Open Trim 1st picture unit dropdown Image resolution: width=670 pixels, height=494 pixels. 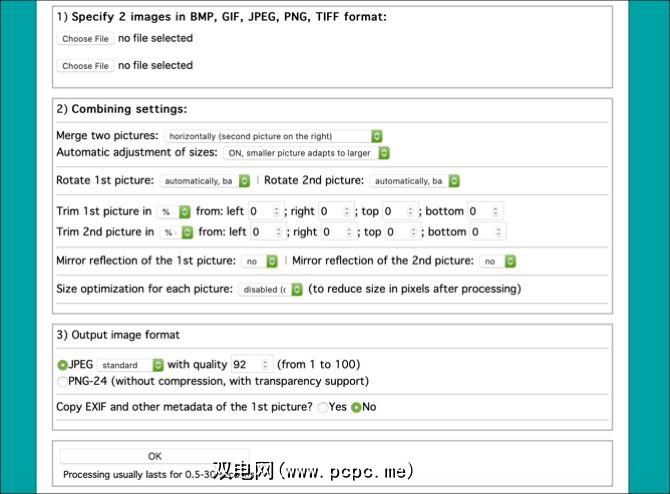(176, 212)
